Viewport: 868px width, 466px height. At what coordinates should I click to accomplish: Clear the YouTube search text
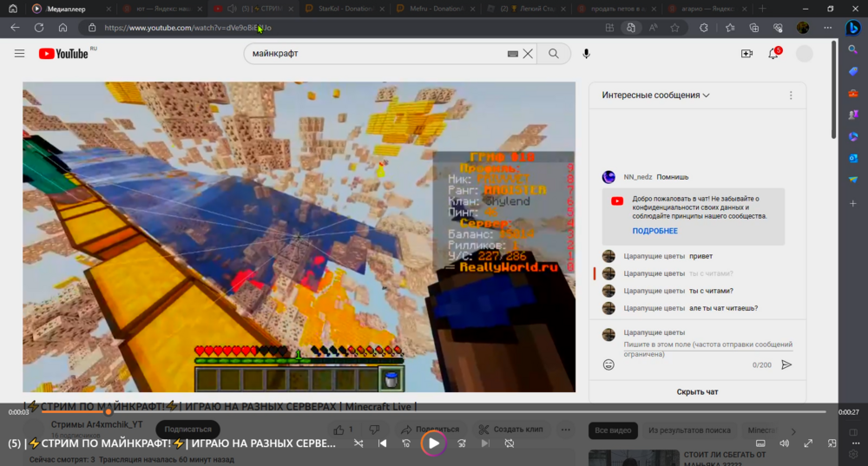528,54
